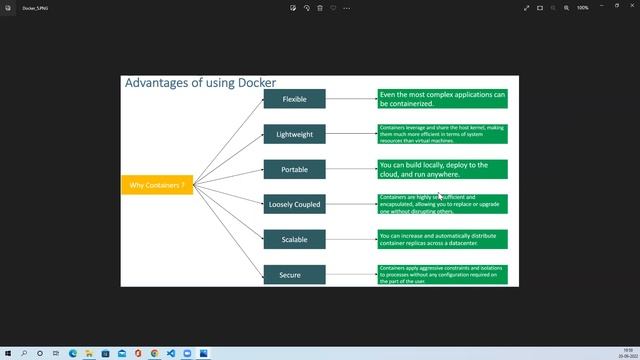
Task: Click the 100% zoom level indicator
Action: pos(582,8)
